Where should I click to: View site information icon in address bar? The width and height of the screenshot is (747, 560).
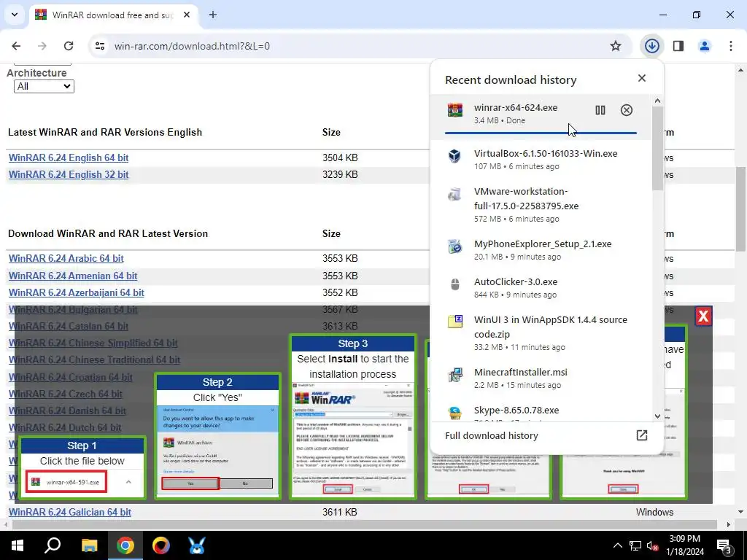pyautogui.click(x=100, y=46)
